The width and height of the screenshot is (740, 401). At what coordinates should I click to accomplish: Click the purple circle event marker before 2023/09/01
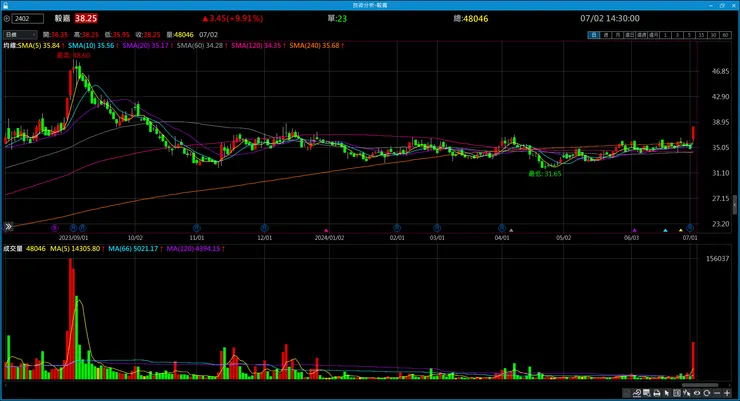[55, 228]
